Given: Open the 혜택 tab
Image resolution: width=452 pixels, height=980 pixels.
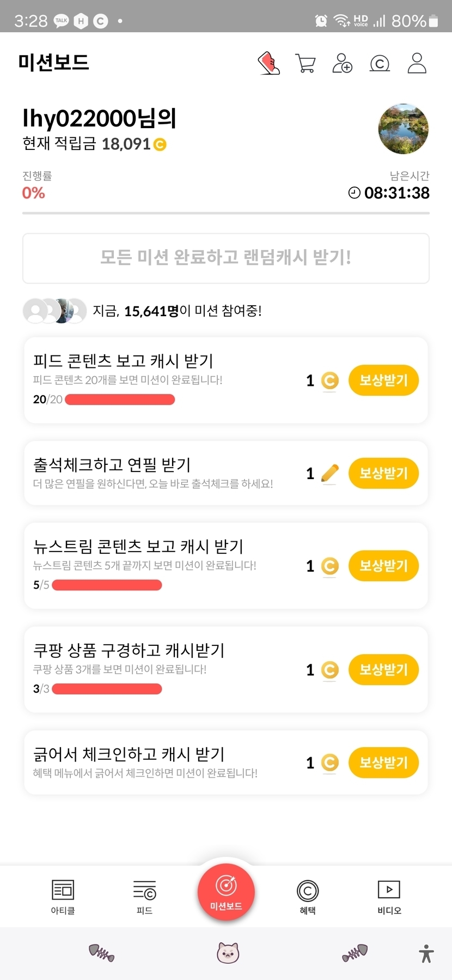Looking at the screenshot, I should click(308, 897).
